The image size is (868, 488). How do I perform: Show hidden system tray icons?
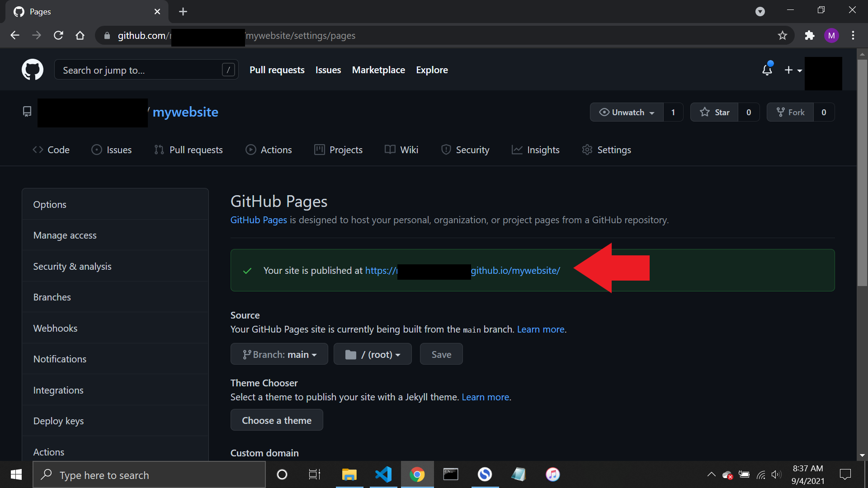coord(711,474)
